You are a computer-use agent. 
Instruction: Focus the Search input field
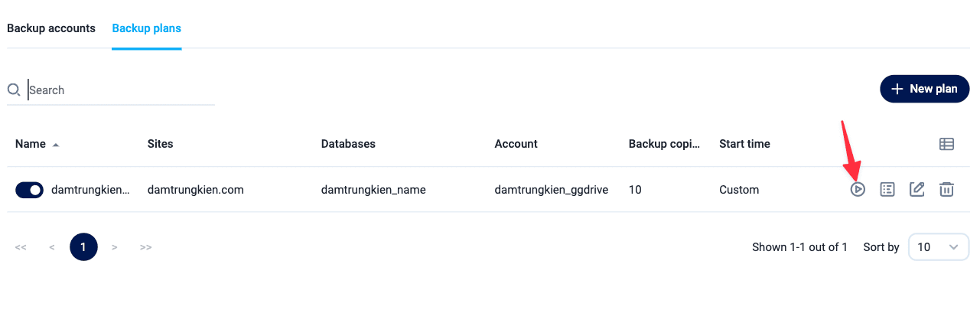pyautogui.click(x=121, y=90)
